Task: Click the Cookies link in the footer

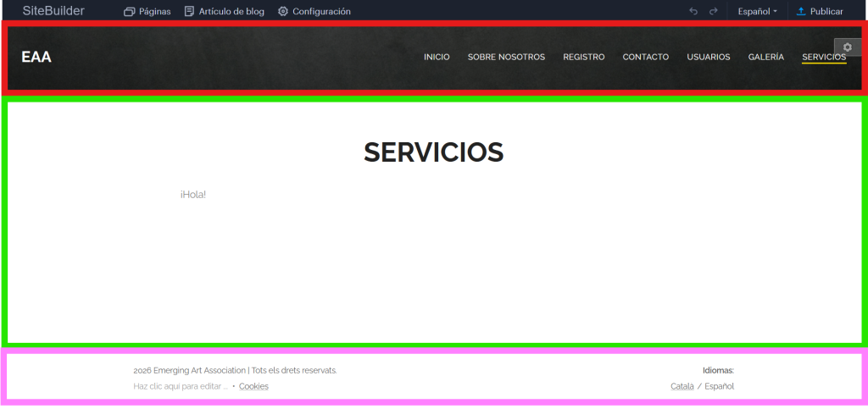Action: (253, 386)
